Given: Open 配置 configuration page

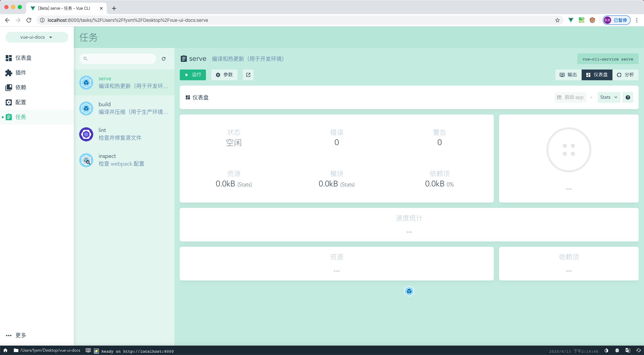Looking at the screenshot, I should pos(37,102).
